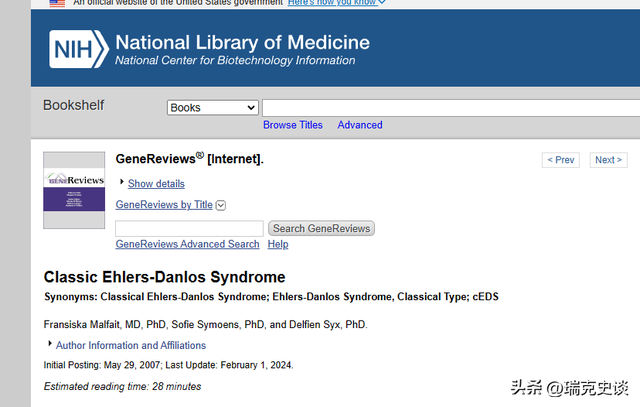Expand Author Information and Affiliations

pos(50,345)
